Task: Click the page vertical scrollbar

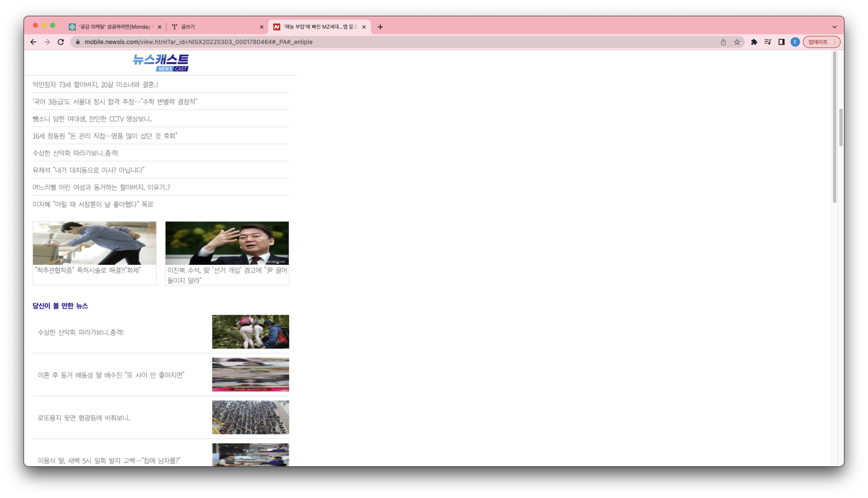Action: [834, 127]
